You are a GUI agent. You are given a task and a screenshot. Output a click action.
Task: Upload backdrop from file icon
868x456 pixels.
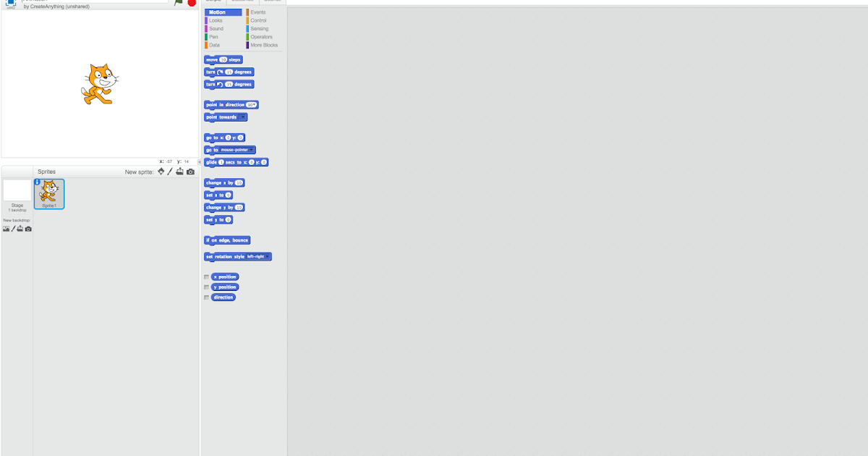pos(20,229)
